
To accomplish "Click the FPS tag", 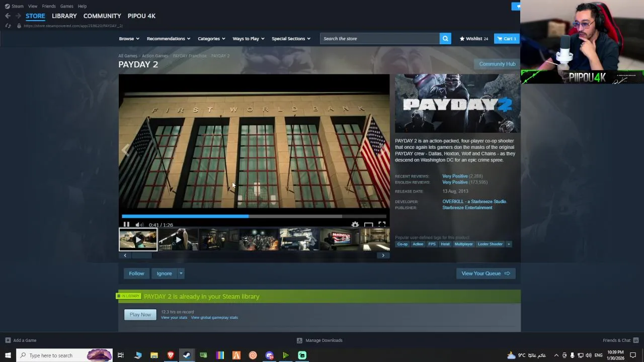I will click(x=432, y=244).
